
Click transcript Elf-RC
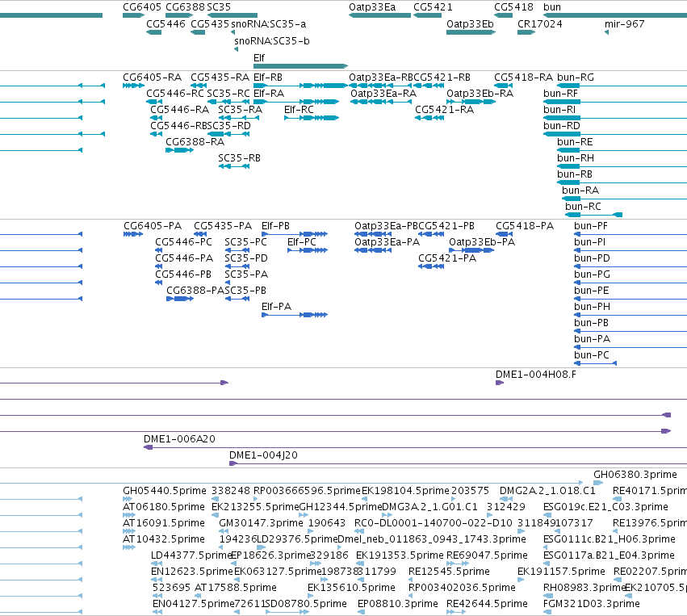pos(312,118)
